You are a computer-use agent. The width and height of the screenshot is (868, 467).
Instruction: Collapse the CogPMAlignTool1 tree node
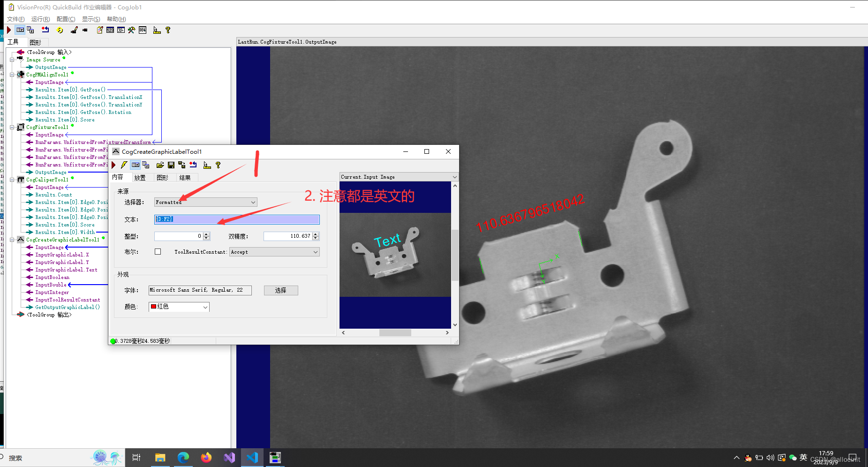(x=12, y=75)
